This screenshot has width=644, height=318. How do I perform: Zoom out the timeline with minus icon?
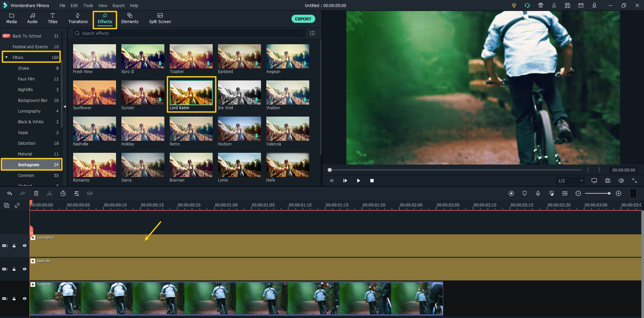tap(578, 193)
